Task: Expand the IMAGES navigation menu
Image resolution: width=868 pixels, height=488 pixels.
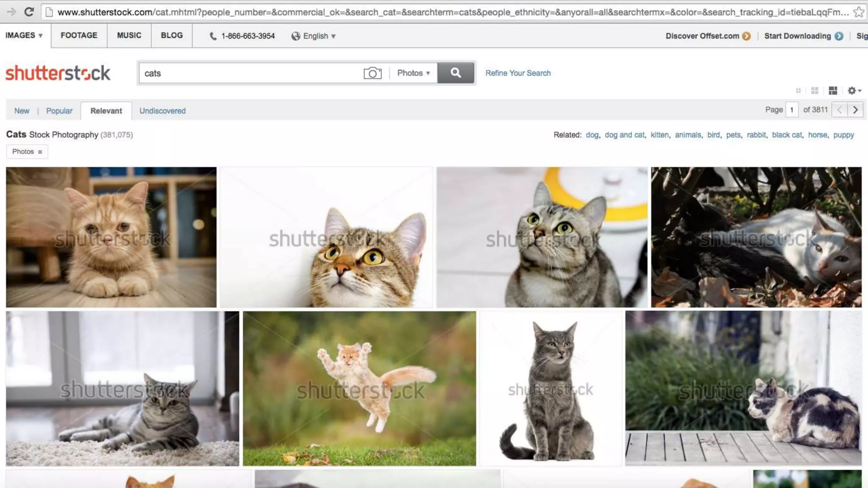Action: click(24, 36)
